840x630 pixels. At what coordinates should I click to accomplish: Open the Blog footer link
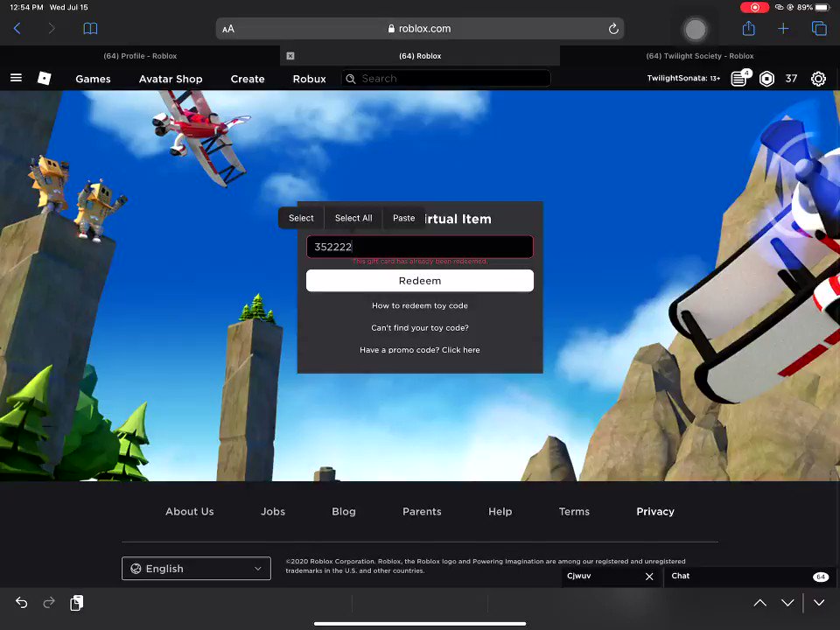[x=343, y=512]
